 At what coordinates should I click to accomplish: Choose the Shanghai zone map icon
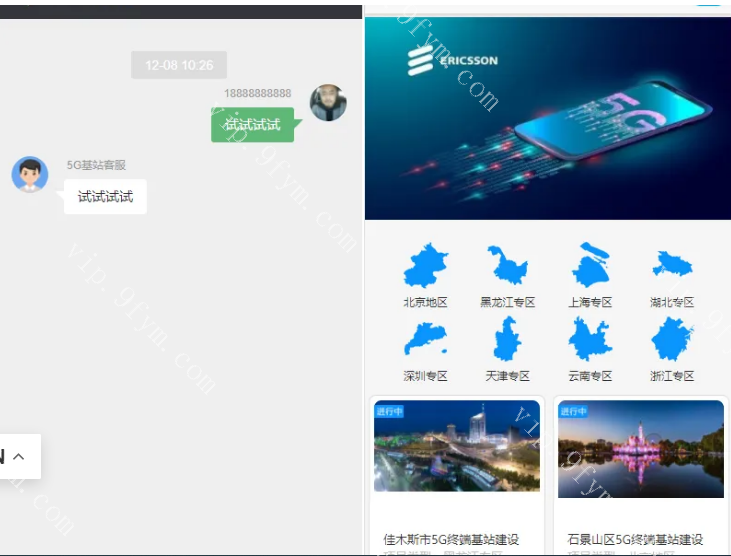[590, 266]
